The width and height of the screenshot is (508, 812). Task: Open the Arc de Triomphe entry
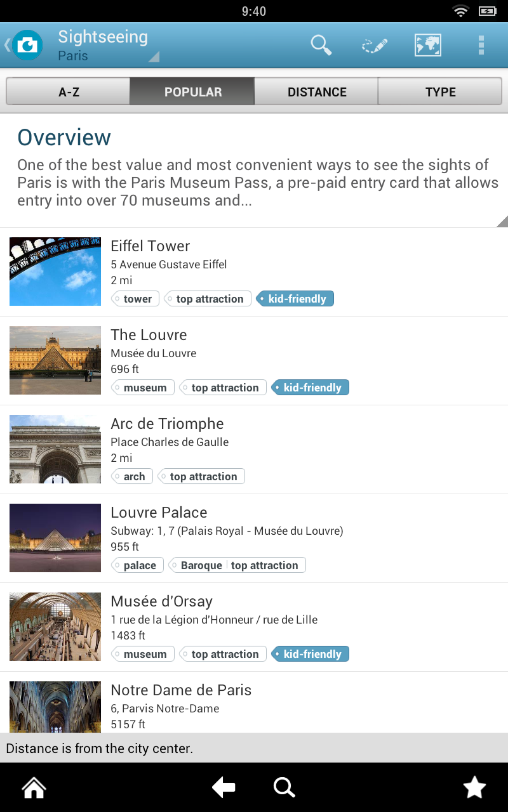point(254,450)
